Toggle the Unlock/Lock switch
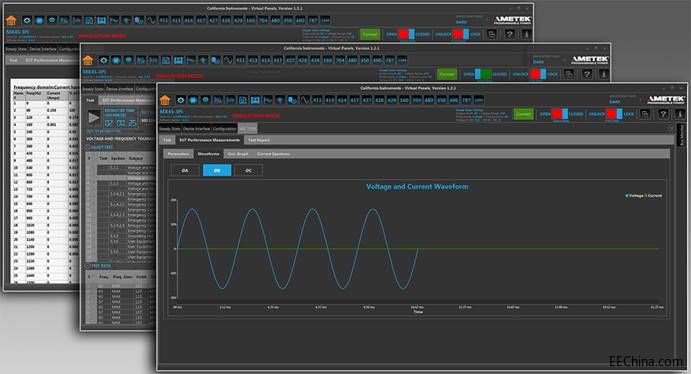 (x=613, y=114)
